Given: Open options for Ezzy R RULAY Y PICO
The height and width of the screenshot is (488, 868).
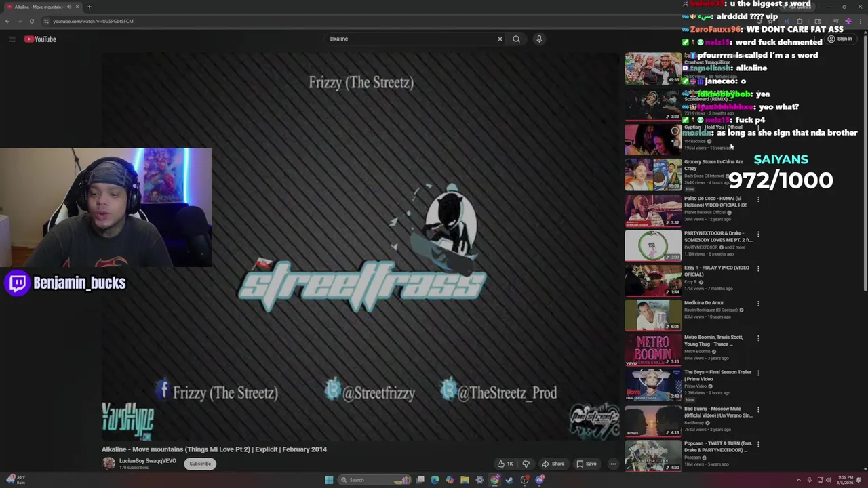Looking at the screenshot, I should [x=758, y=268].
